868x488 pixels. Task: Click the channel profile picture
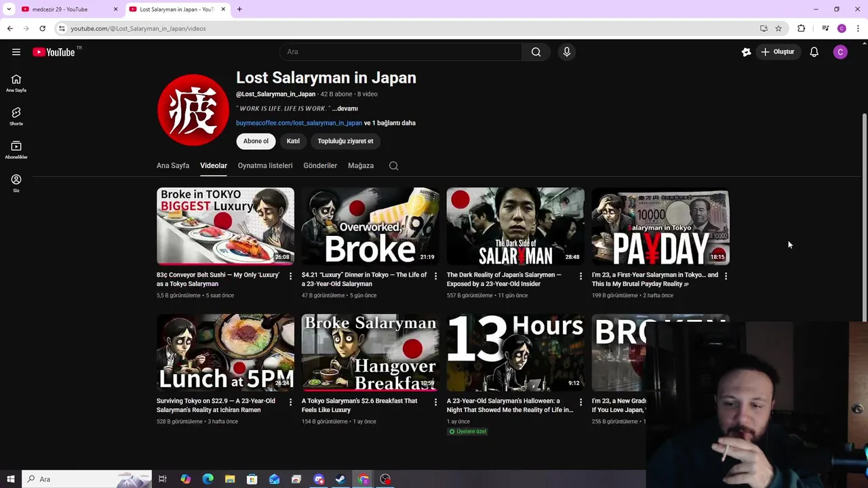point(193,110)
